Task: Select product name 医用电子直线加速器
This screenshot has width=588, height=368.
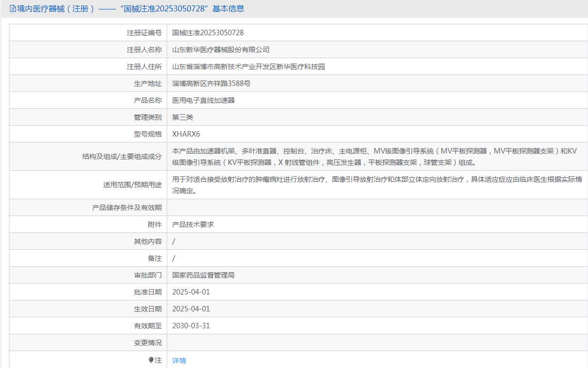Action: point(203,100)
